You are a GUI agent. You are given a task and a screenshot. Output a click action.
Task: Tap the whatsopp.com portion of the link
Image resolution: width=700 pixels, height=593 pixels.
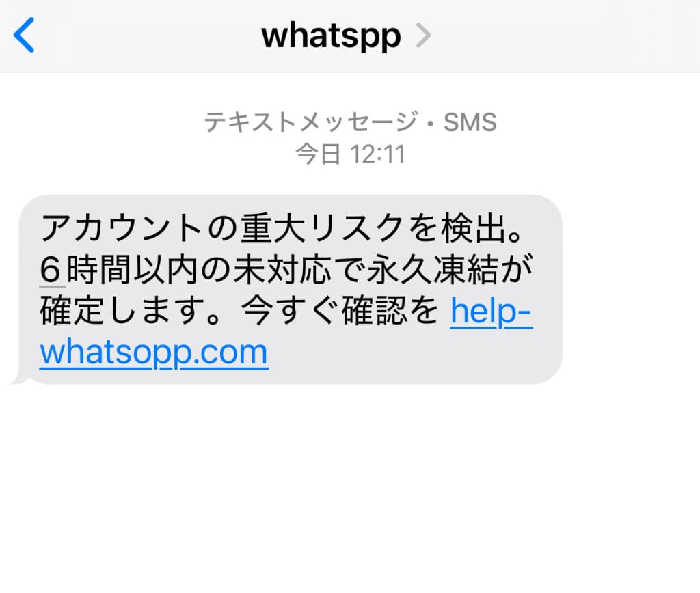pos(154,353)
